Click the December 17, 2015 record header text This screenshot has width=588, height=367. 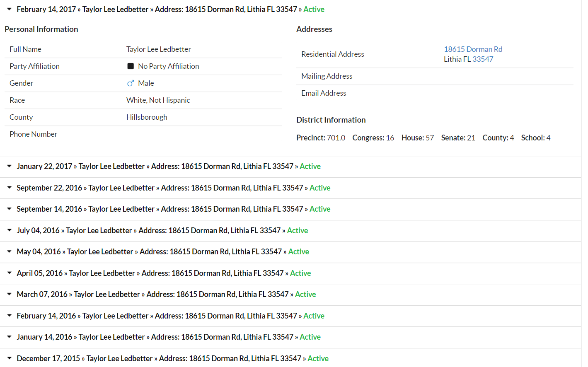pos(172,358)
